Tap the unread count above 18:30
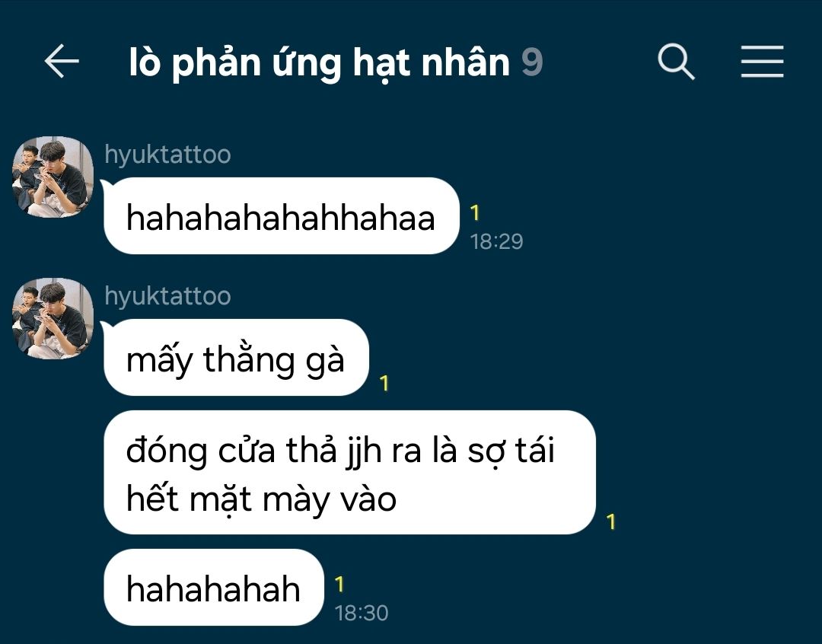Screen dimensions: 822x644 [x=339, y=584]
